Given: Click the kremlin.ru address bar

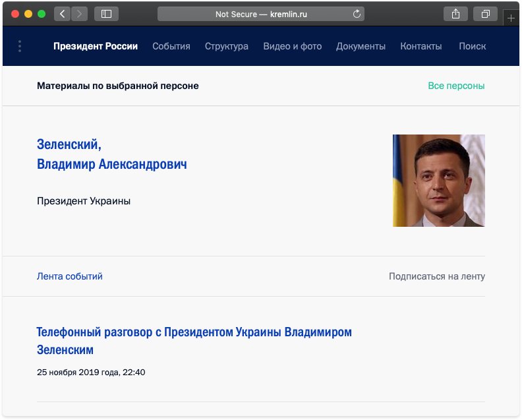Looking at the screenshot, I should [260, 14].
